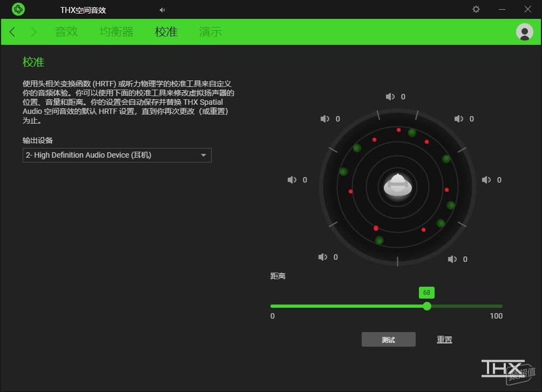
Task: Click the listener head icon in the circle center
Action: click(x=397, y=185)
